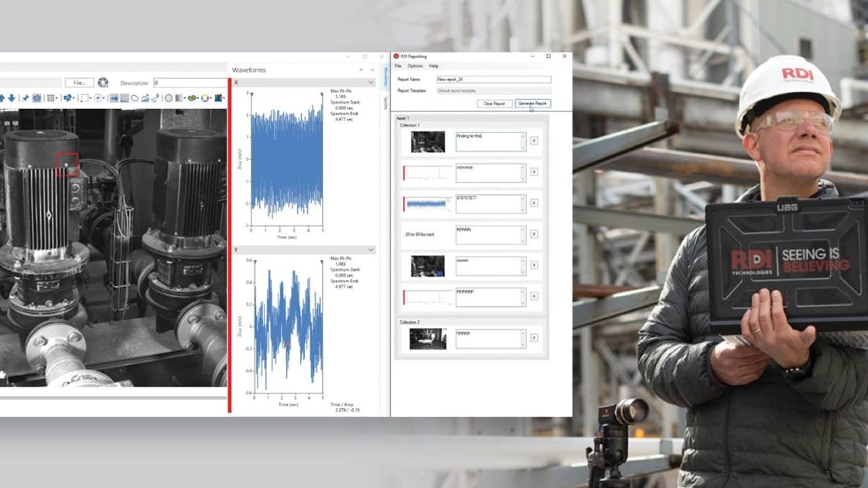The image size is (868, 488).
Task: Select the Collection 2 video thumbnail
Action: tap(427, 339)
